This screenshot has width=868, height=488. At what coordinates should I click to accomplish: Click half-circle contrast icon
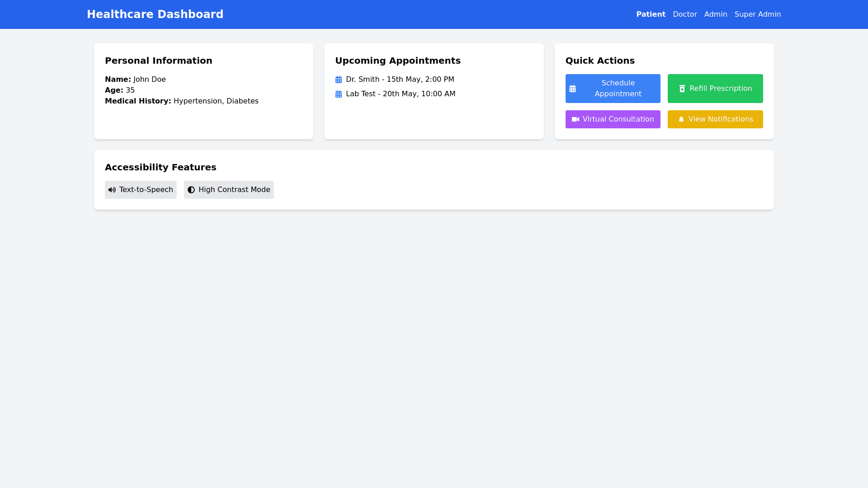pyautogui.click(x=191, y=190)
